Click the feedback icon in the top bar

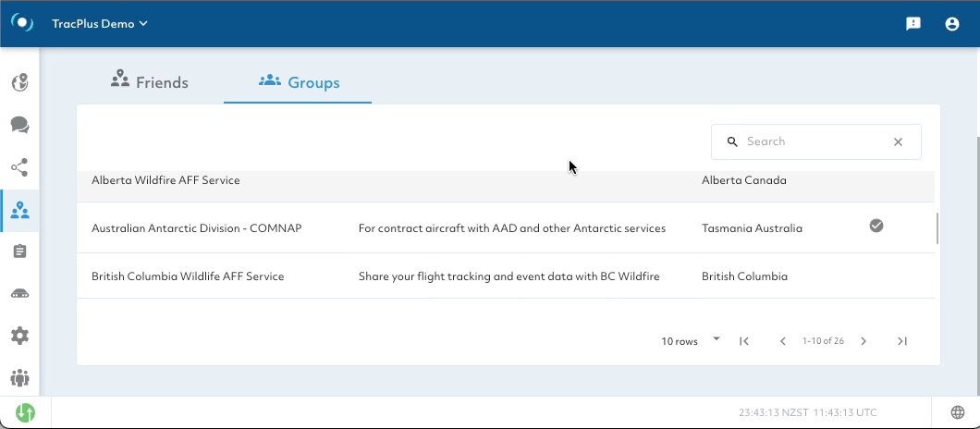click(913, 24)
